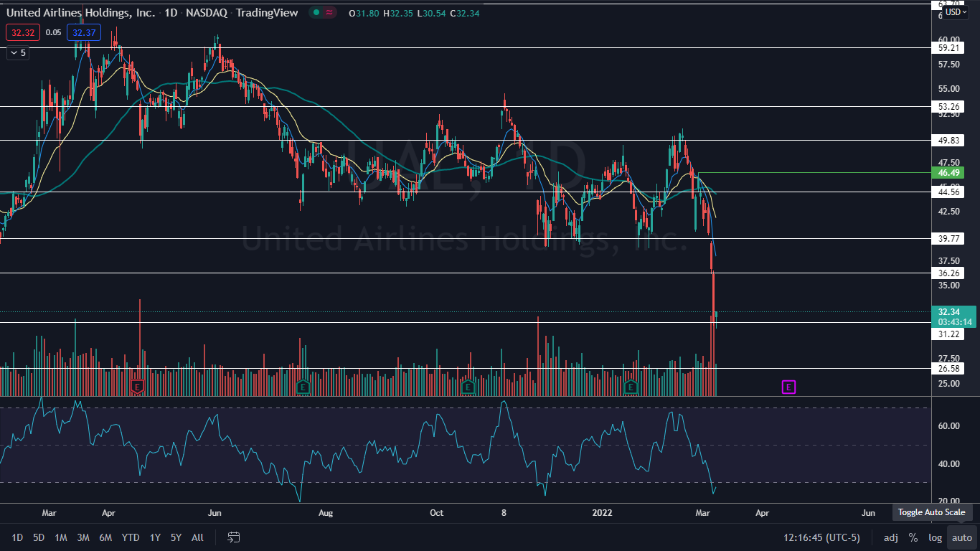Click the 31.22 horizontal line price label
The image size is (980, 551).
click(x=949, y=334)
